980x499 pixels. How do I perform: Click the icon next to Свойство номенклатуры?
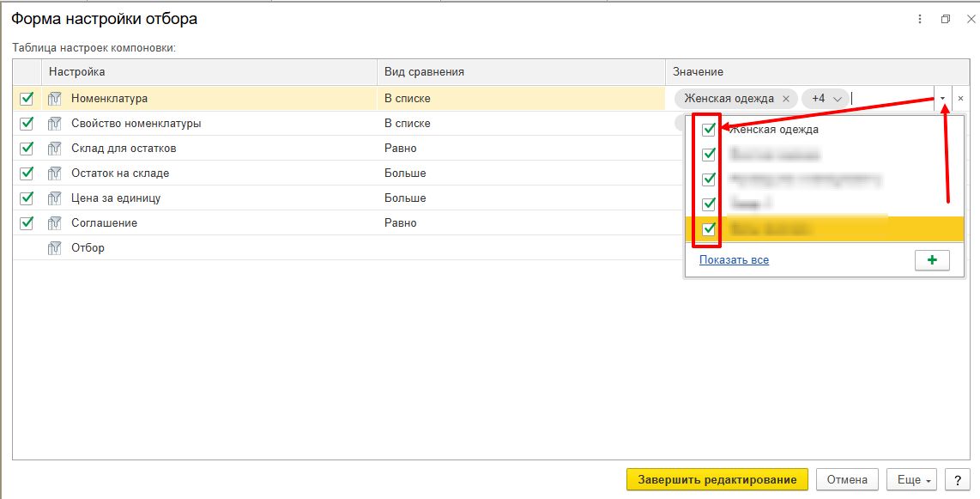56,124
